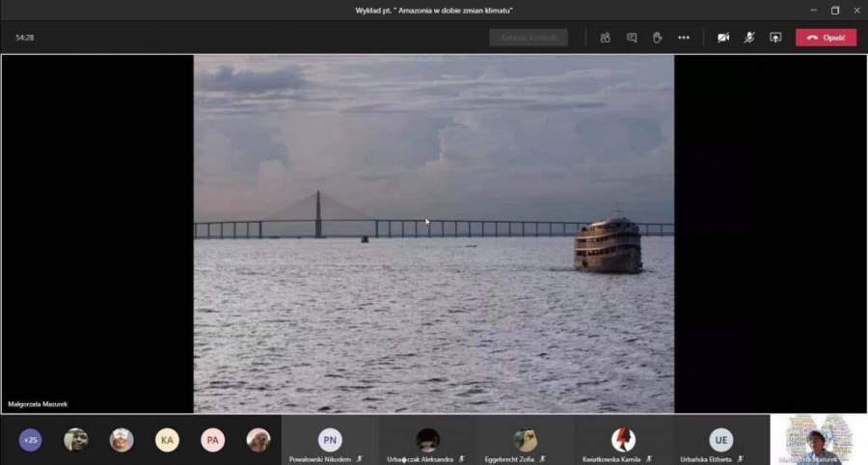Viewport: 868px width, 465px height.
Task: Click the KA participant avatar
Action: pos(167,440)
